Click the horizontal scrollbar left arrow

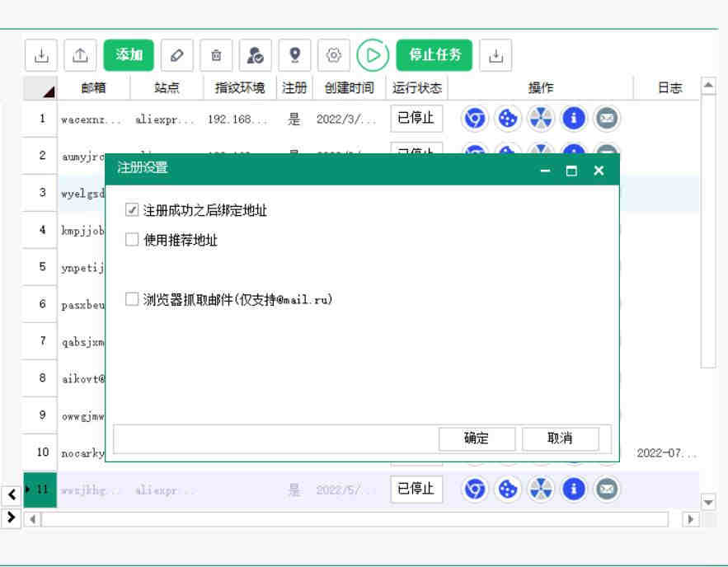pyautogui.click(x=32, y=519)
